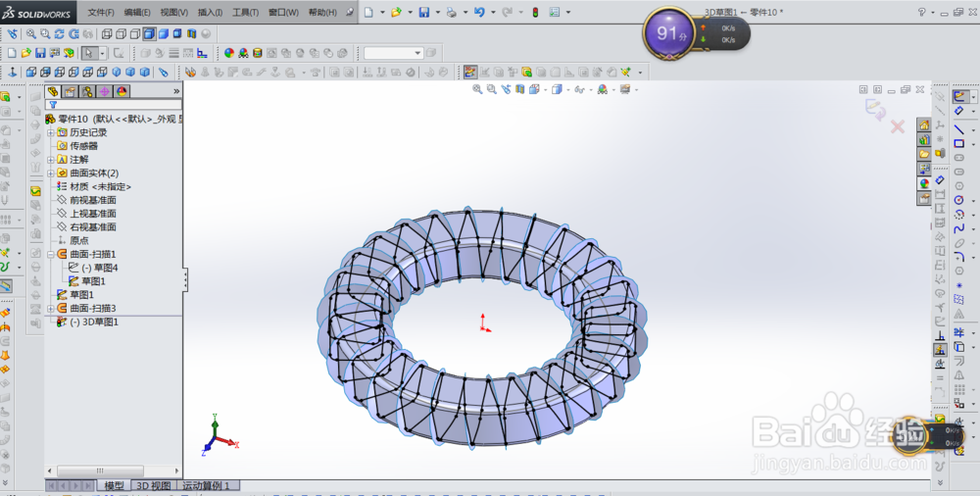Open the 窗口(W) menu
Image resolution: width=980 pixels, height=496 pixels.
click(x=283, y=12)
